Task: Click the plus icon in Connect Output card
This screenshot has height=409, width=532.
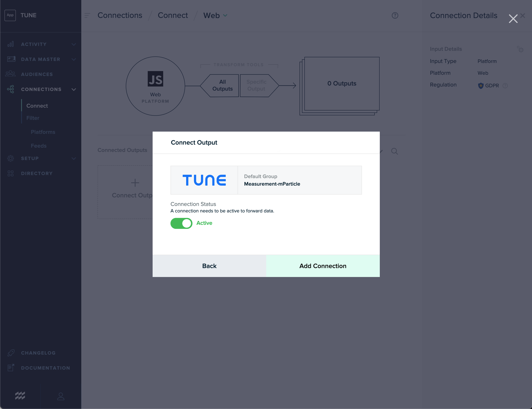Action: pos(135,183)
